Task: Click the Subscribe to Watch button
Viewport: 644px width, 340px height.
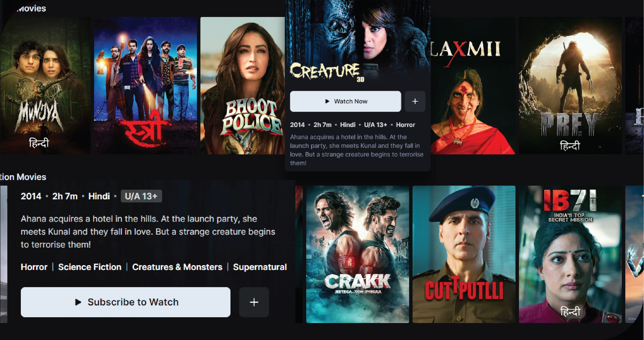Action: [x=125, y=302]
